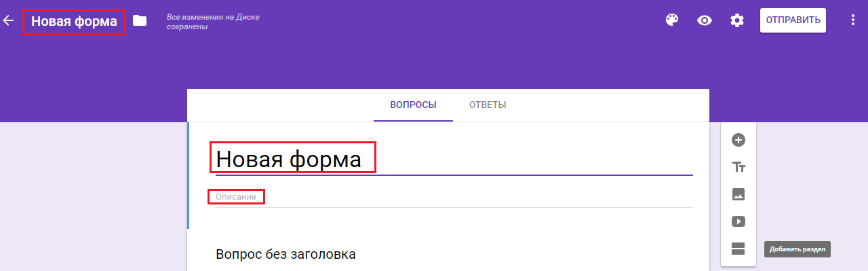Add a question with the plus icon
This screenshot has height=271, width=868.
[x=738, y=140]
